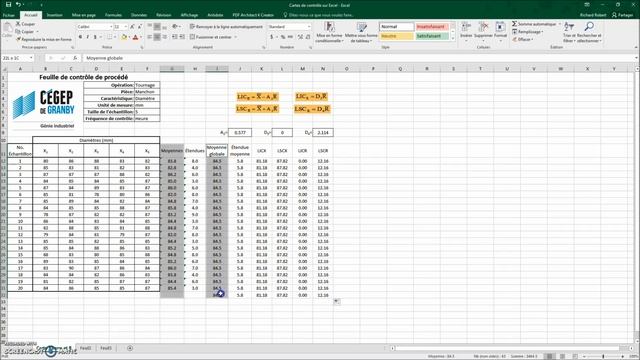Apply the Neutre cell style

click(396, 36)
